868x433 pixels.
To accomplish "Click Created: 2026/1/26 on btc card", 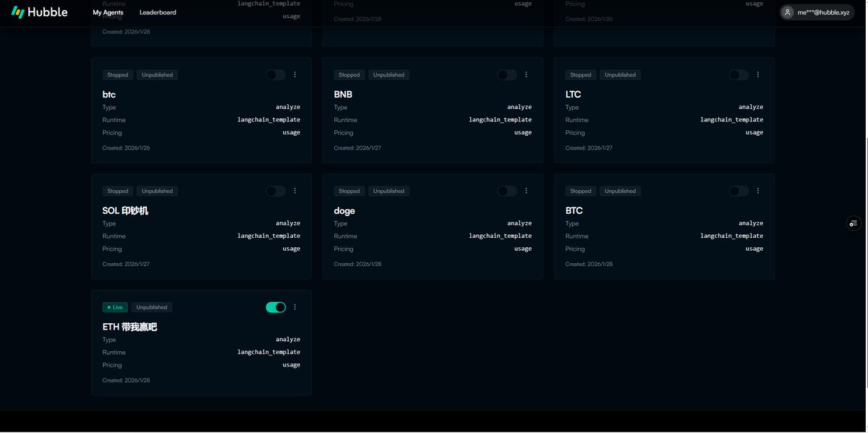I will click(127, 147).
